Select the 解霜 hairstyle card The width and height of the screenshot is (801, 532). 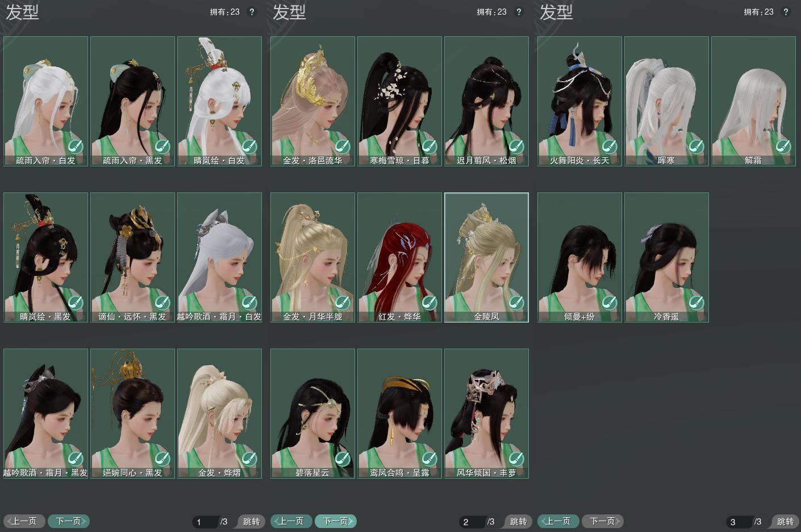[754, 102]
